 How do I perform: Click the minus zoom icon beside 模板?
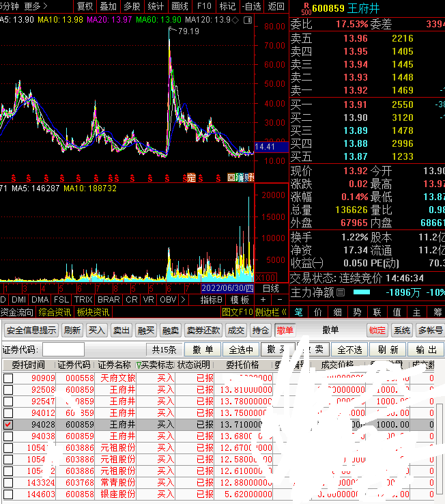pyautogui.click(x=280, y=300)
